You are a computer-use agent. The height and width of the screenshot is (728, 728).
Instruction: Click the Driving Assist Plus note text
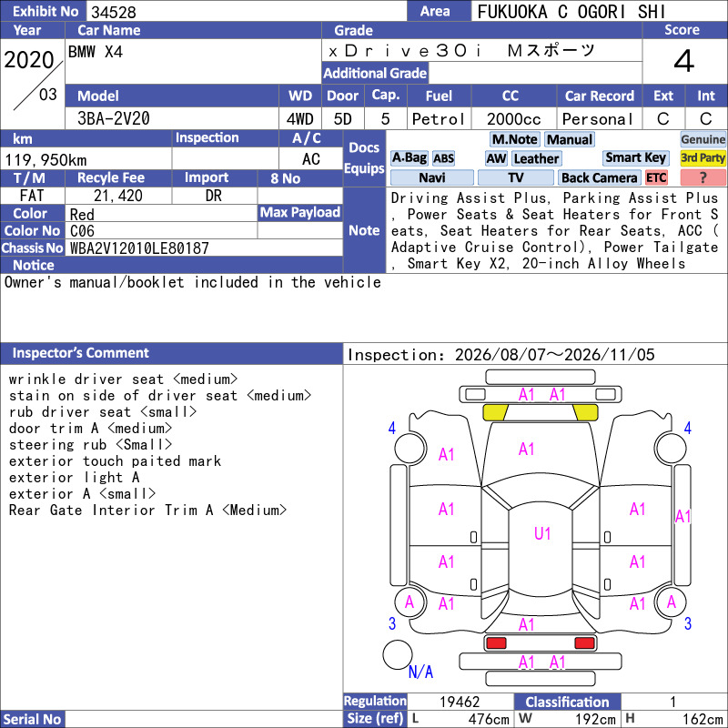[555, 231]
